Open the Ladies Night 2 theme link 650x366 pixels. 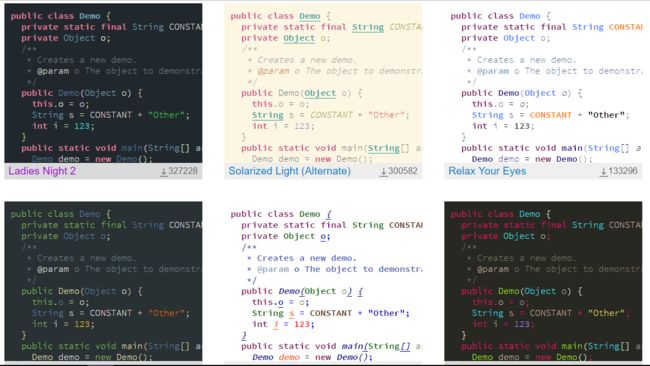point(42,171)
